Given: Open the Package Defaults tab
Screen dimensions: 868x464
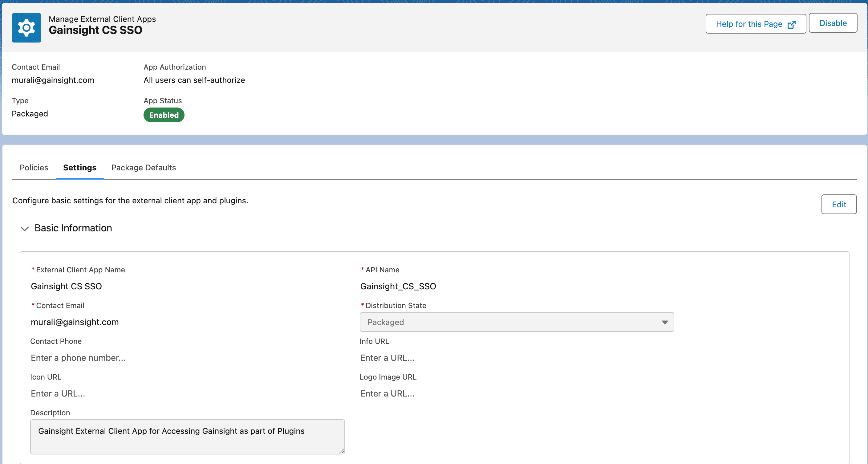Looking at the screenshot, I should [144, 168].
